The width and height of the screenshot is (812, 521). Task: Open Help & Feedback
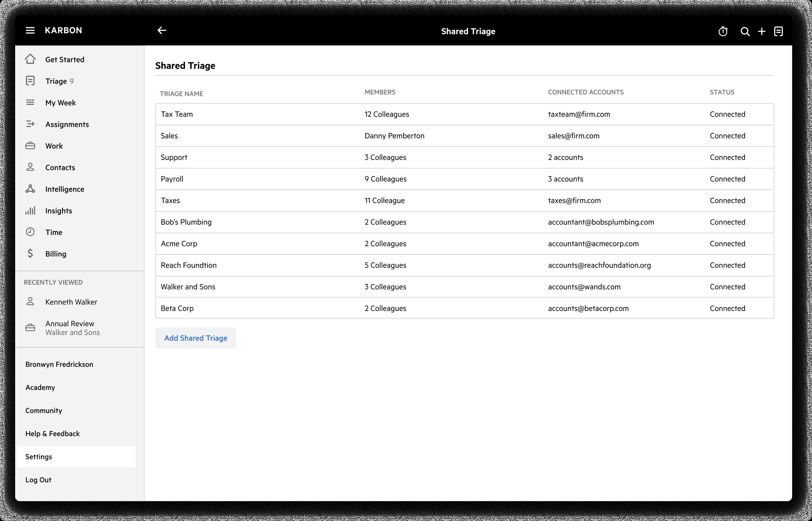click(x=52, y=433)
